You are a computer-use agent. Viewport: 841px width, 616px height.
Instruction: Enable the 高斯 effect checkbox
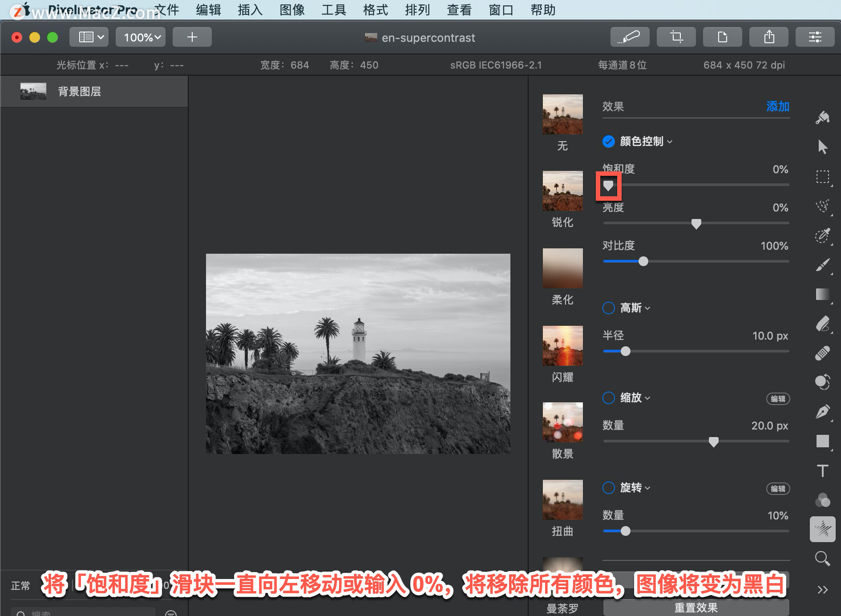pos(608,308)
